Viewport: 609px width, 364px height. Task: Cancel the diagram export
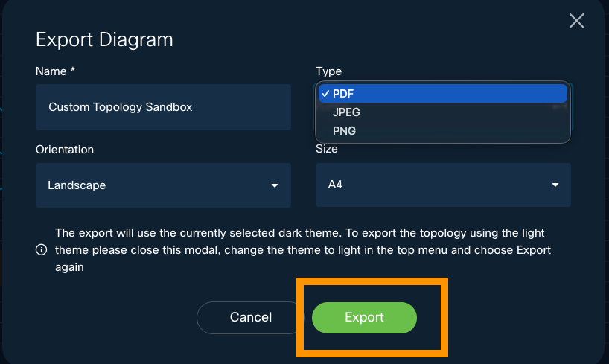pyautogui.click(x=251, y=318)
